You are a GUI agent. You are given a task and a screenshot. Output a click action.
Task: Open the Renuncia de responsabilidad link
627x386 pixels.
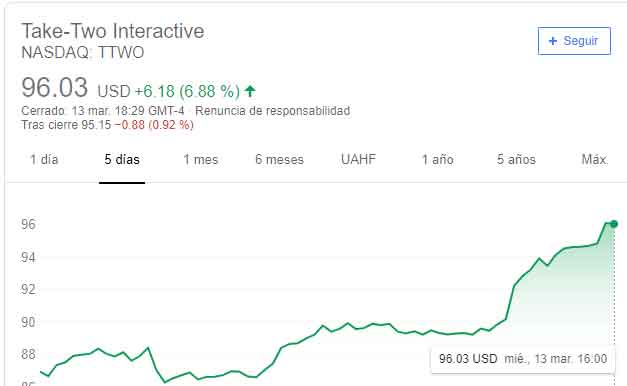272,111
